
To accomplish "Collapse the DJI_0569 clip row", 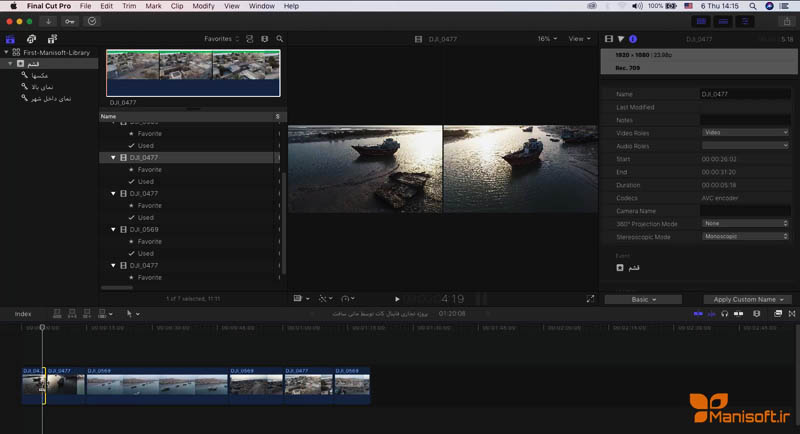I will tap(113, 229).
